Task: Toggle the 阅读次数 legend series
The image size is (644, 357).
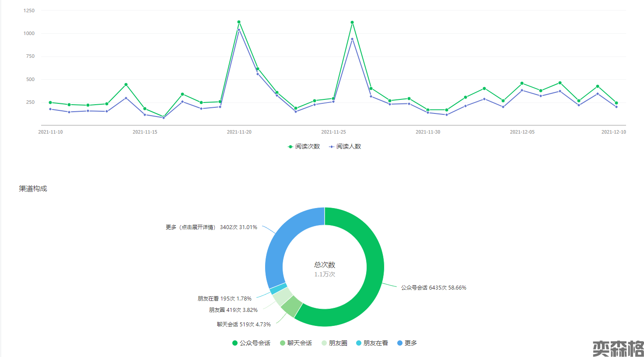Action: [x=304, y=146]
